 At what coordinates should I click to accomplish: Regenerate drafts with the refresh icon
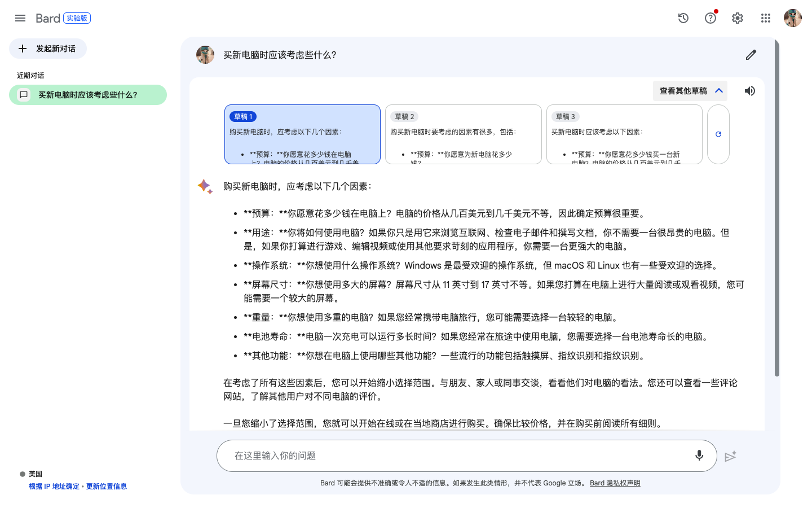[x=718, y=134]
